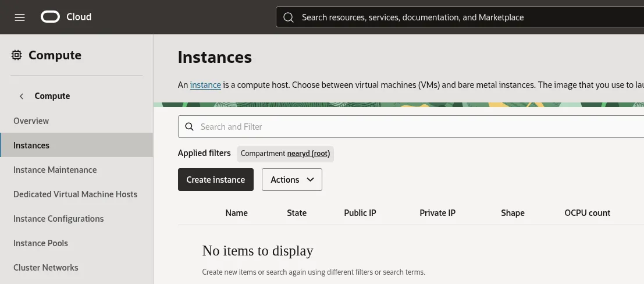
Task: Click the nearyd (root) compartment filter
Action: 308,154
